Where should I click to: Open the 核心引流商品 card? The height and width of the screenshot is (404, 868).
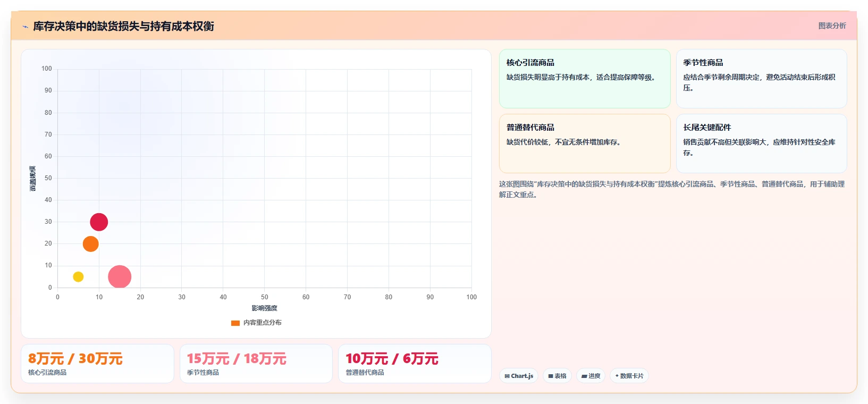coord(585,79)
